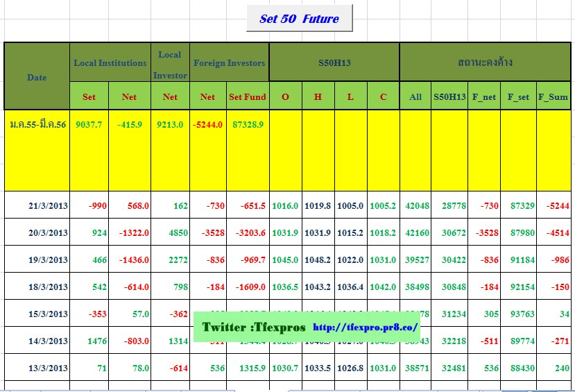The width and height of the screenshot is (575, 392).
Task: Click the 9037.7 summary cell
Action: pos(89,124)
